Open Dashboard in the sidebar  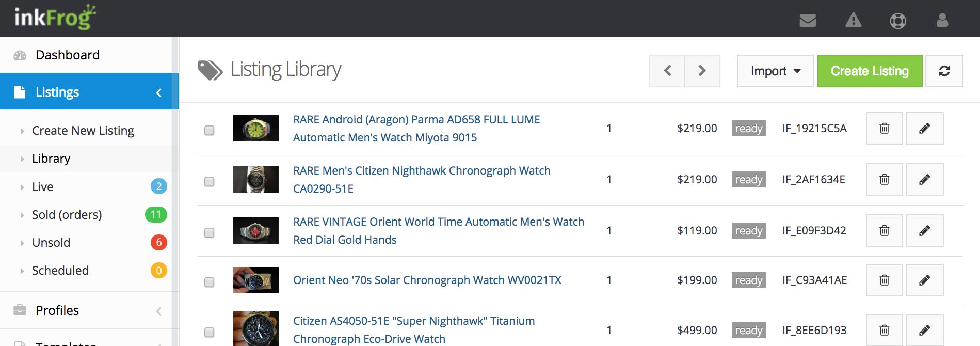point(68,55)
